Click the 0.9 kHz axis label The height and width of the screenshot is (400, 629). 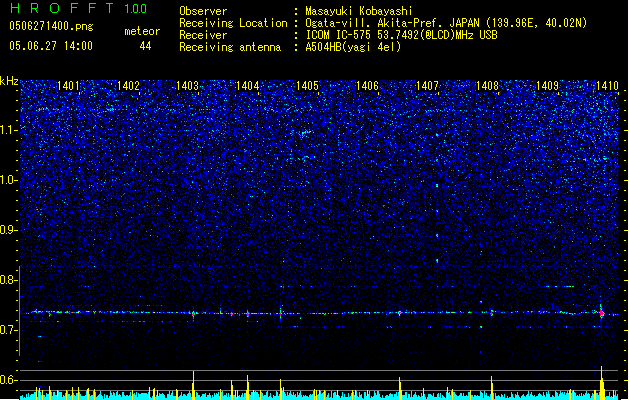point(8,230)
